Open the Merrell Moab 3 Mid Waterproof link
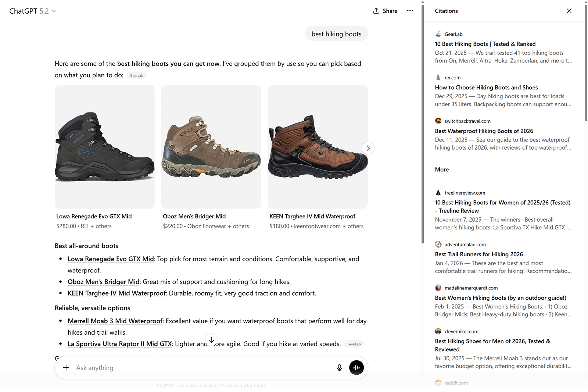Screen dimensions: 588x392 (115, 321)
